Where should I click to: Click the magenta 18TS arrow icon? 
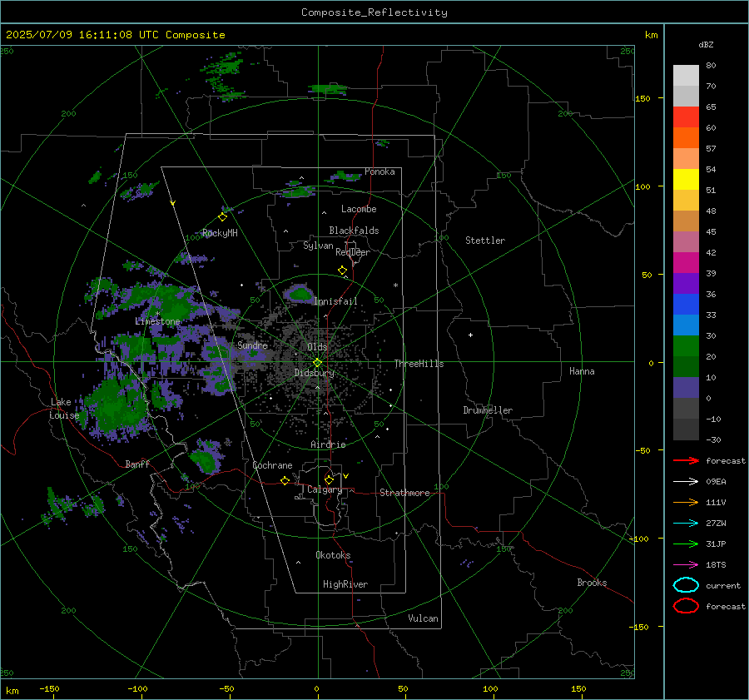pos(686,565)
